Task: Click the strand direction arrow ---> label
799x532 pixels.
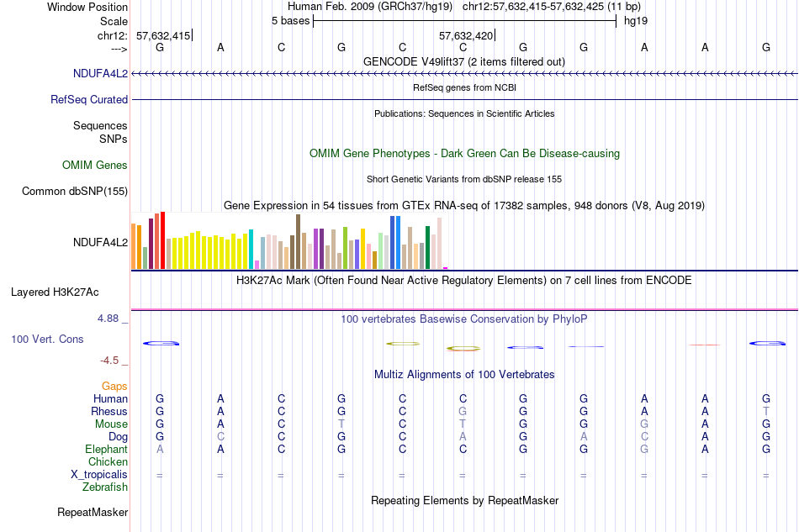Action: (119, 49)
